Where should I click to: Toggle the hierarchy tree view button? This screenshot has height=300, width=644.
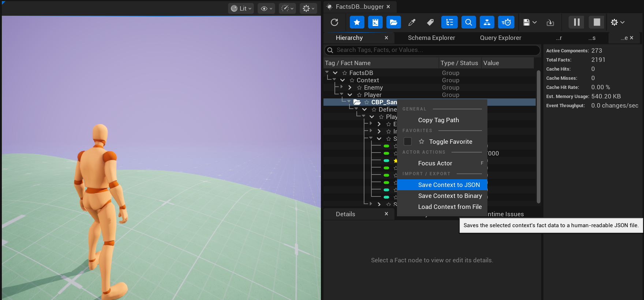pos(449,22)
